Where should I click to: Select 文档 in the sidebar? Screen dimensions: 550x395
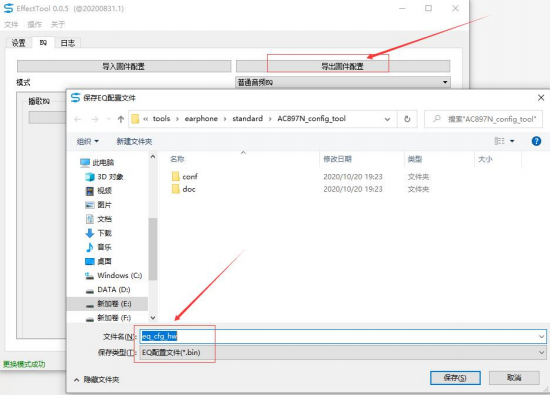pyautogui.click(x=99, y=219)
